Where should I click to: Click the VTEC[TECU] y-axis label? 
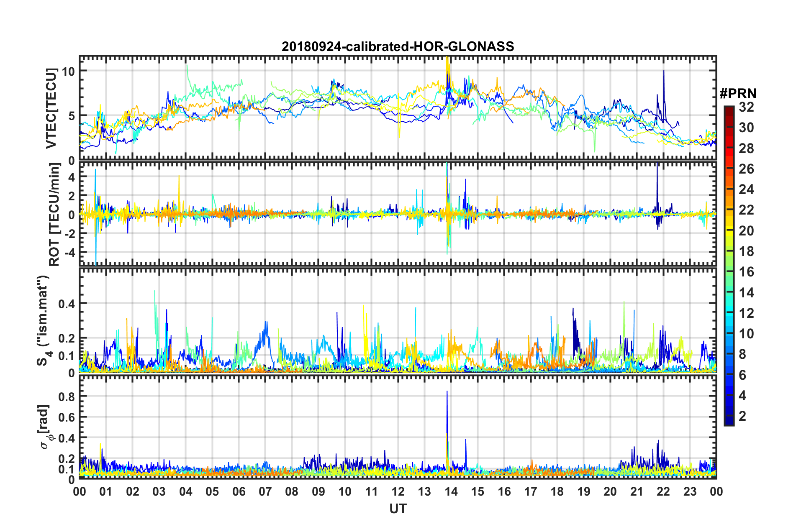[51, 108]
